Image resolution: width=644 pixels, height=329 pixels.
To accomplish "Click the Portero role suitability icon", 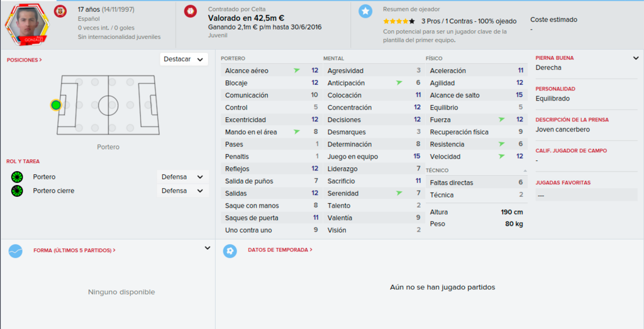I will [17, 177].
